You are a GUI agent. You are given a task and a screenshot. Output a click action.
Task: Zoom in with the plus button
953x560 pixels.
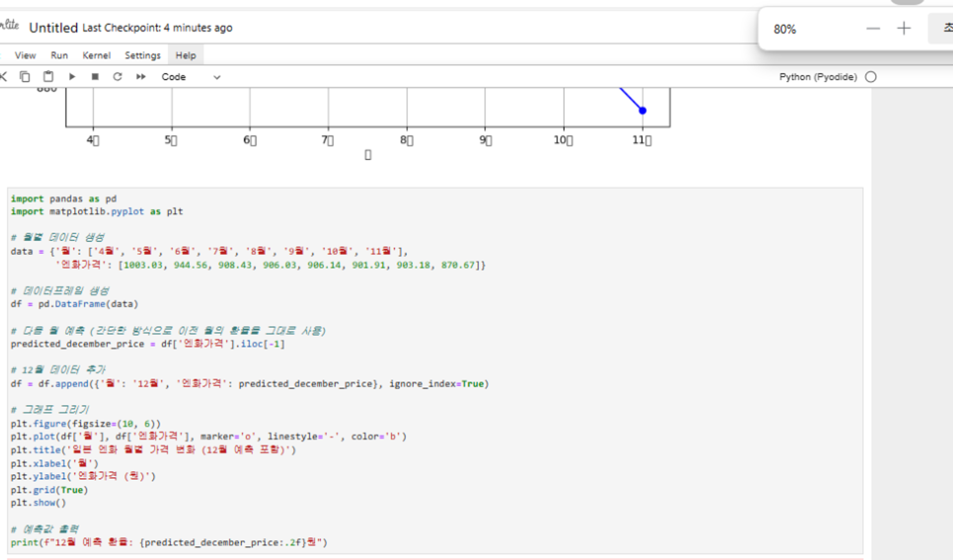coord(903,29)
